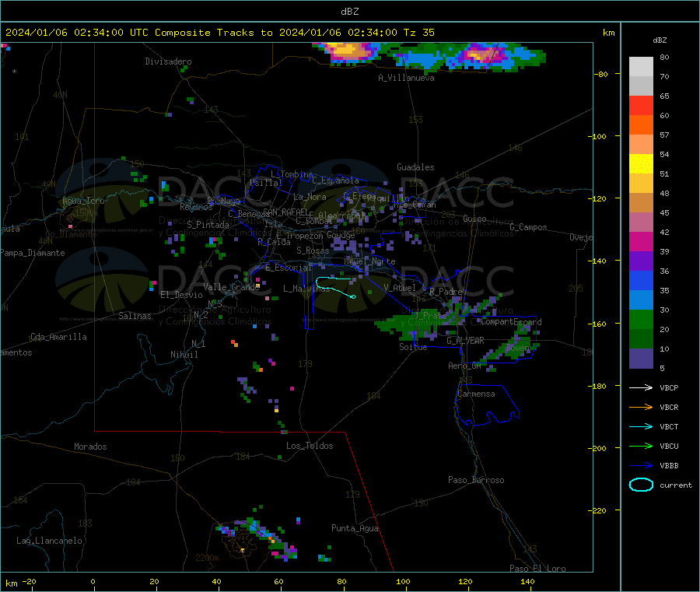Click the Morados location label

(91, 447)
